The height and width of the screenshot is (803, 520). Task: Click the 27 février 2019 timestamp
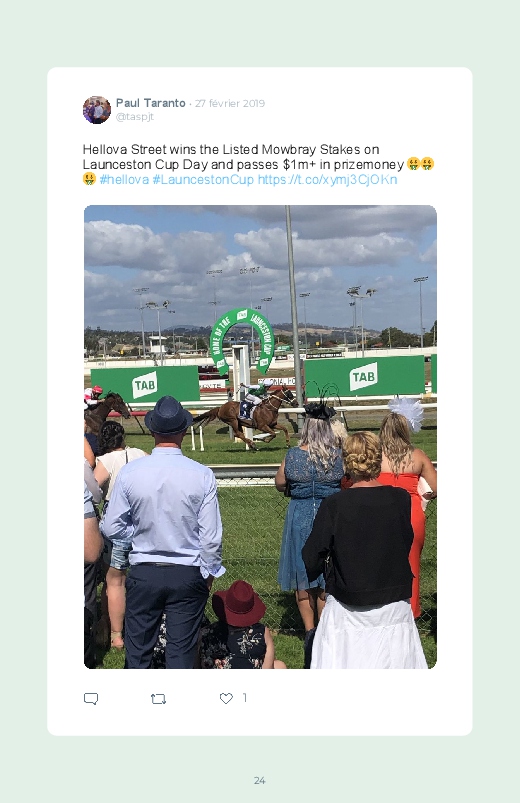click(230, 103)
